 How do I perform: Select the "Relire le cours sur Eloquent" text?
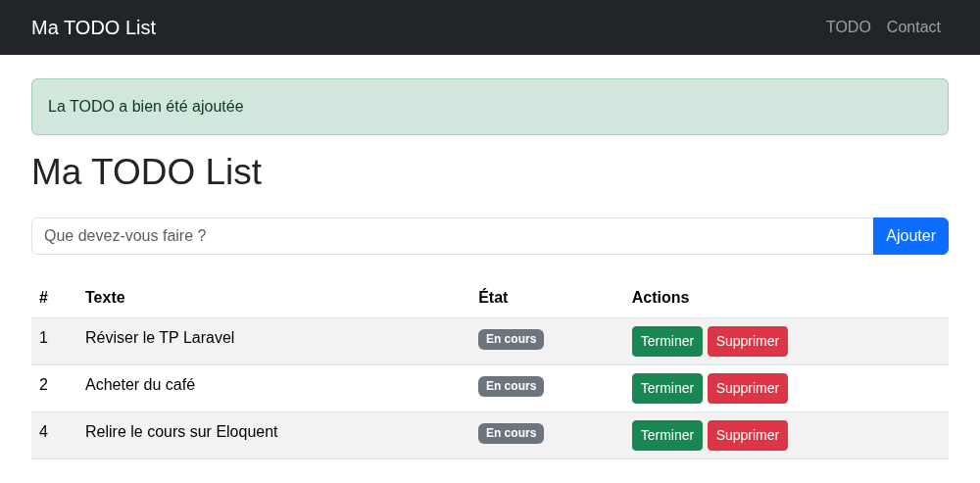click(x=181, y=432)
